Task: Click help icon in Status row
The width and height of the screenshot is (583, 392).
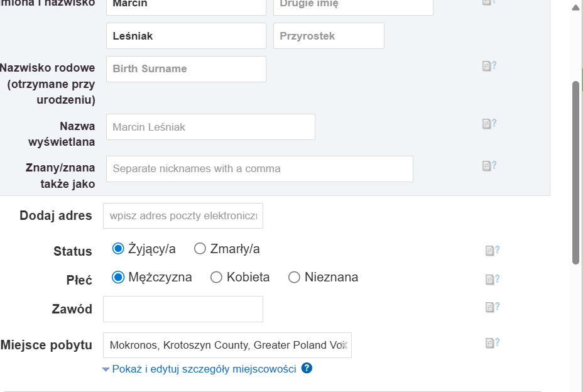Action: tap(492, 251)
